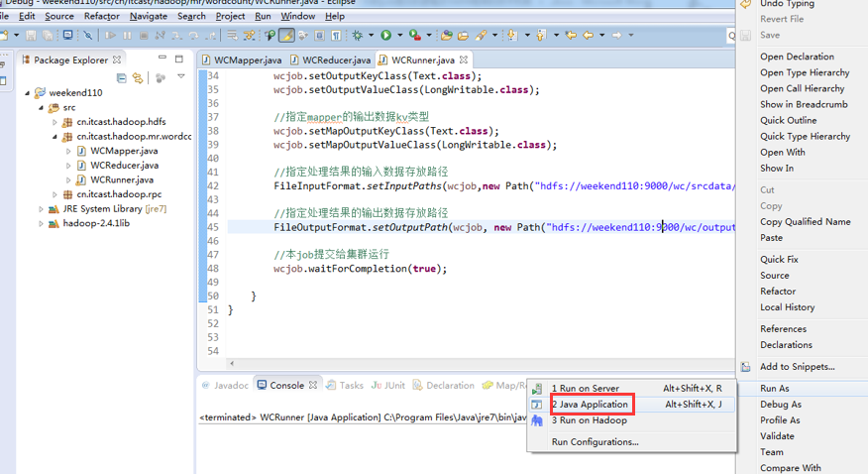
Task: Open Run Configurations... entry
Action: (632, 442)
